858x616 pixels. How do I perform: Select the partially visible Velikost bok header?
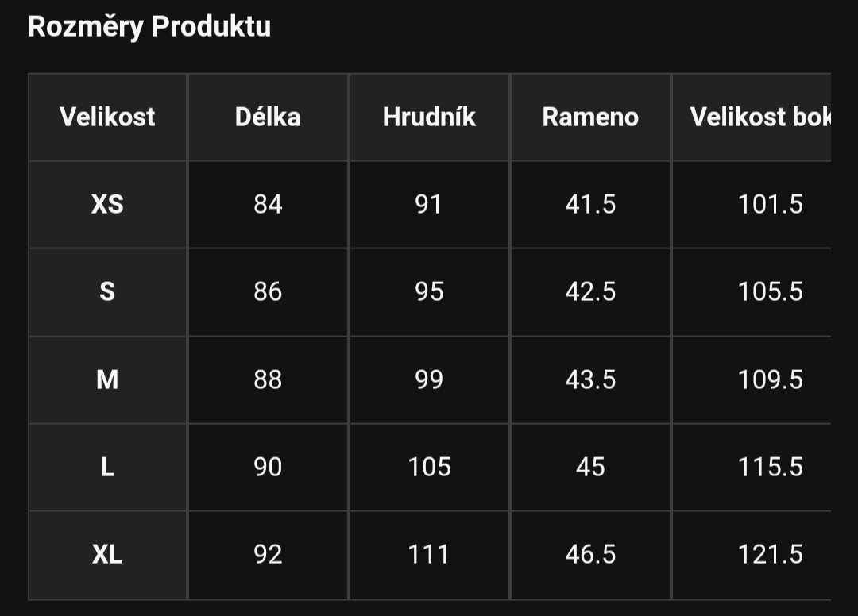pos(752,117)
